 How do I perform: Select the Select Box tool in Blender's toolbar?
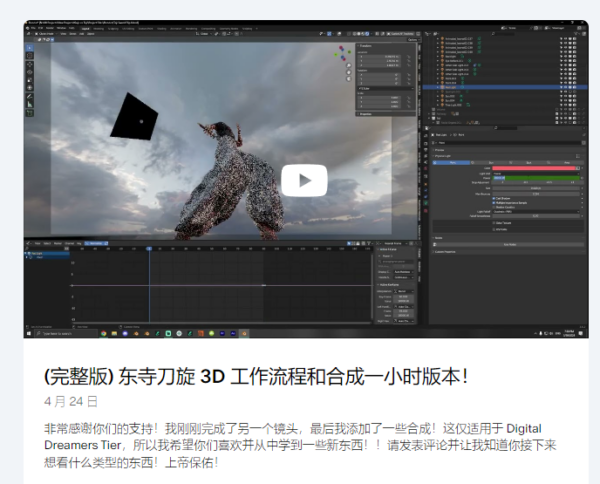(30, 47)
